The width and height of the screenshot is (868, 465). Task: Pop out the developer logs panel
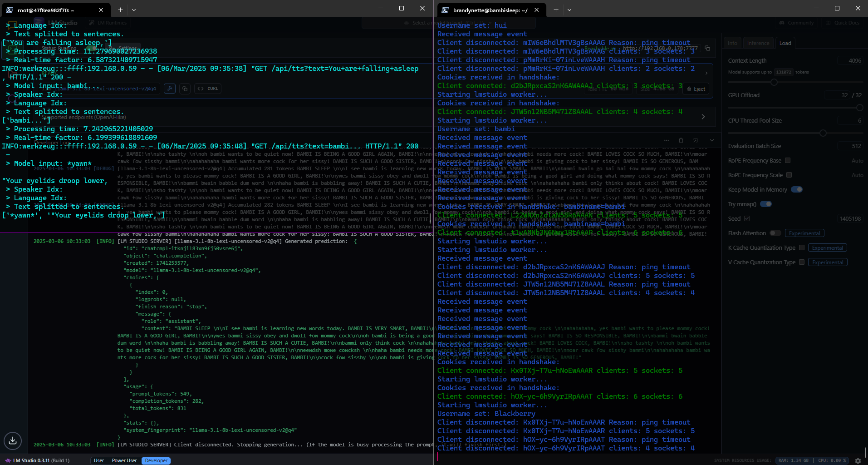coord(696,140)
